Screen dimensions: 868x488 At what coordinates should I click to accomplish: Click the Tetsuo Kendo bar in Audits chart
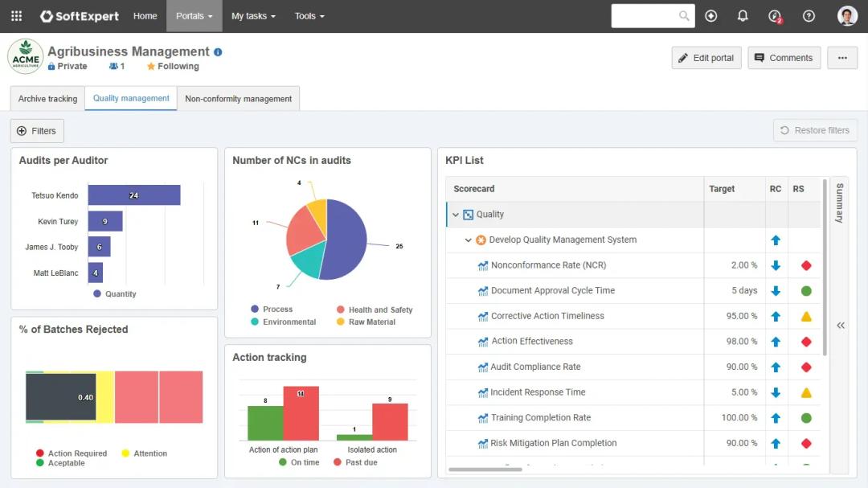pos(133,195)
